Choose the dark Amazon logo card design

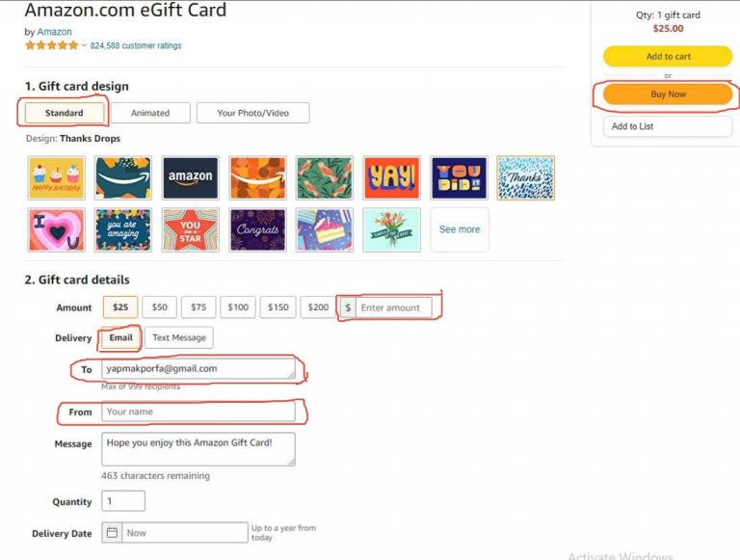190,177
